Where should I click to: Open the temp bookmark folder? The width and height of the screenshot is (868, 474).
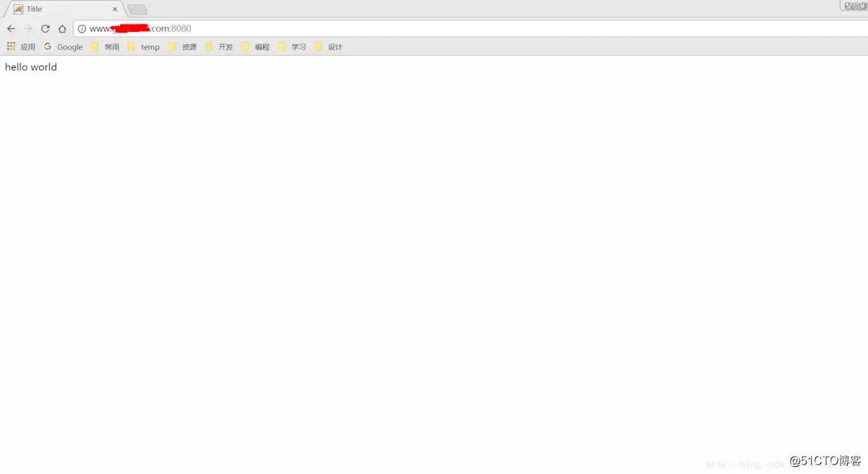point(144,47)
